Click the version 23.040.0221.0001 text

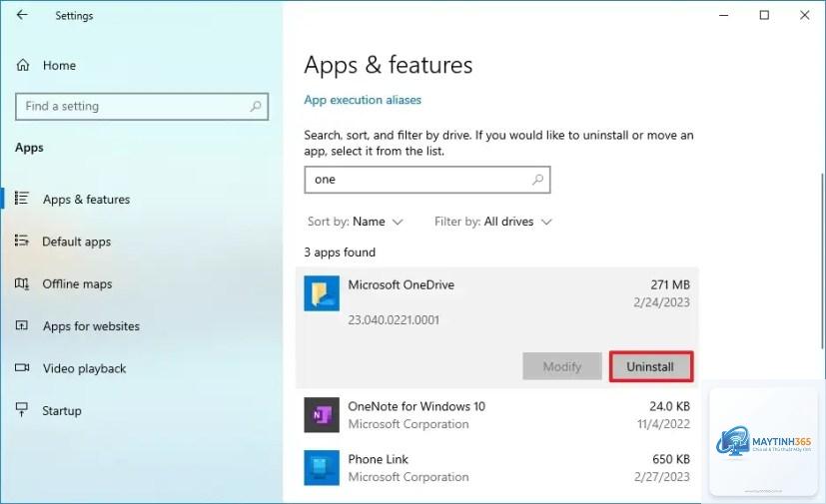tap(394, 319)
